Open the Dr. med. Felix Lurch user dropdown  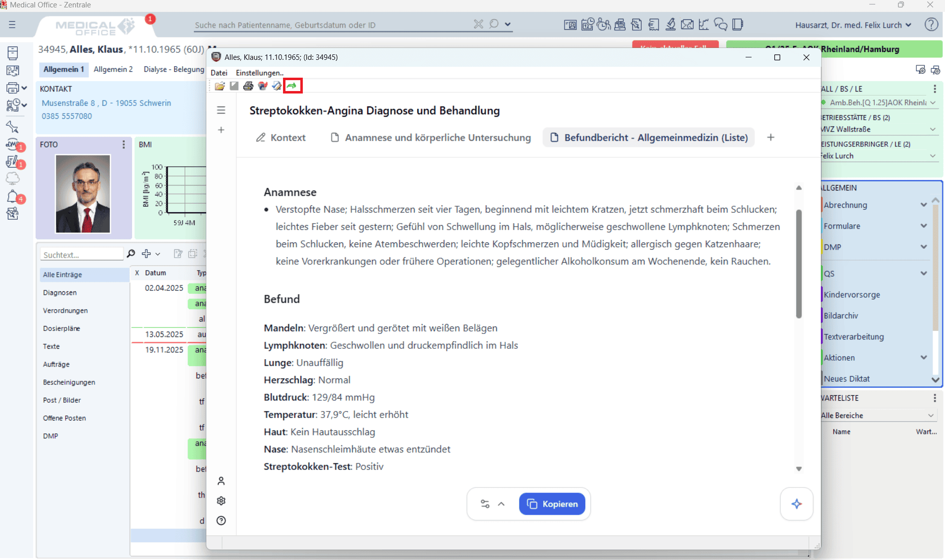[853, 25]
